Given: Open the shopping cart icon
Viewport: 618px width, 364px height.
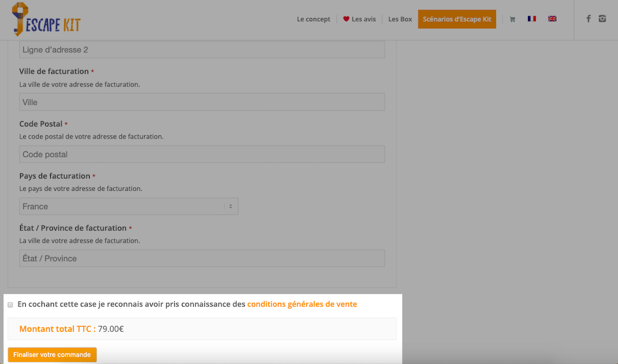Looking at the screenshot, I should coord(512,19).
